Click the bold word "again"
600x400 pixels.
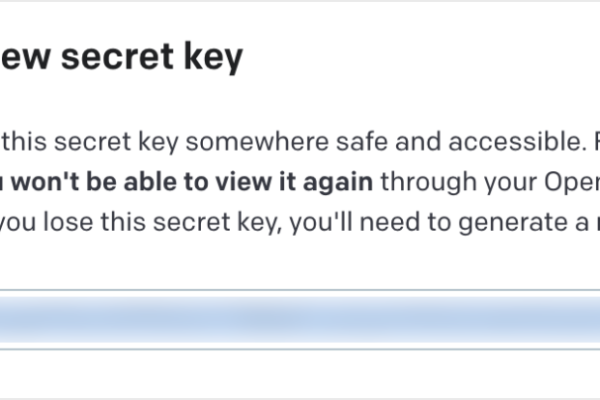point(343,182)
